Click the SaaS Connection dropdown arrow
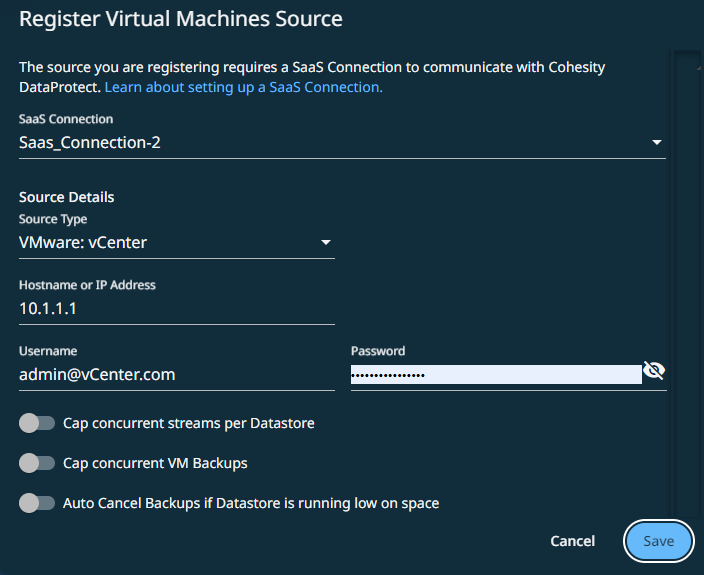 click(x=657, y=143)
